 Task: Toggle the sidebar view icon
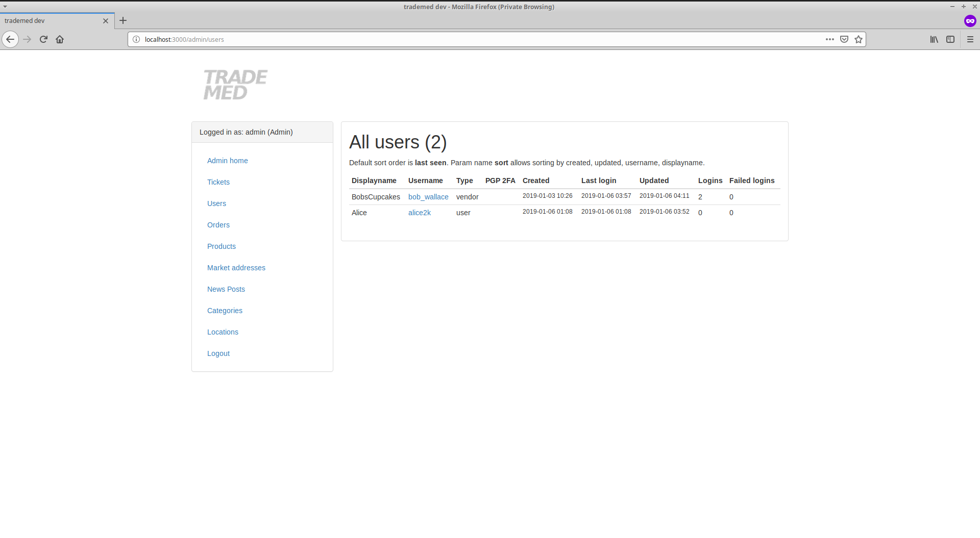pos(950,39)
